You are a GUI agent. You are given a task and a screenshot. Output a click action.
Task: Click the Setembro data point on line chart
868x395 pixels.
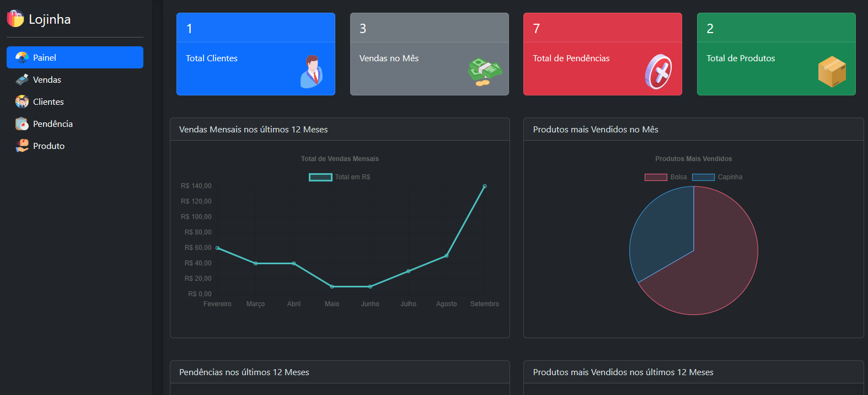pyautogui.click(x=485, y=186)
